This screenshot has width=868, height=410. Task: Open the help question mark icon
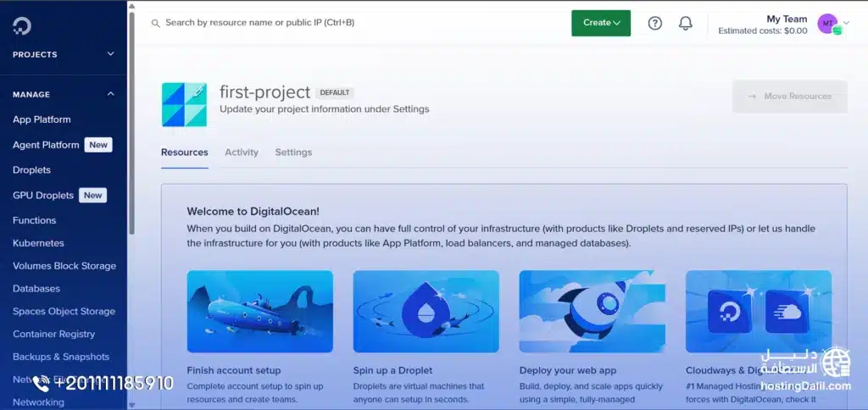click(x=654, y=23)
